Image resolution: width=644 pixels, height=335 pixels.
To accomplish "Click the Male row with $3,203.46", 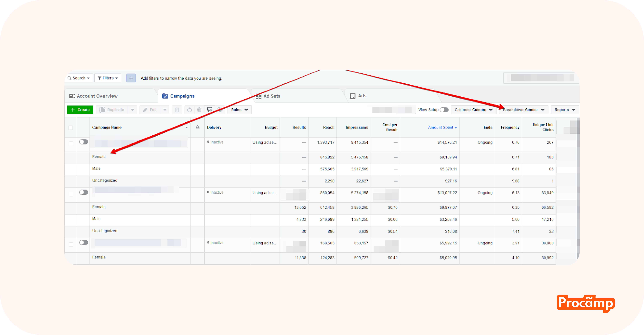I will 310,220.
